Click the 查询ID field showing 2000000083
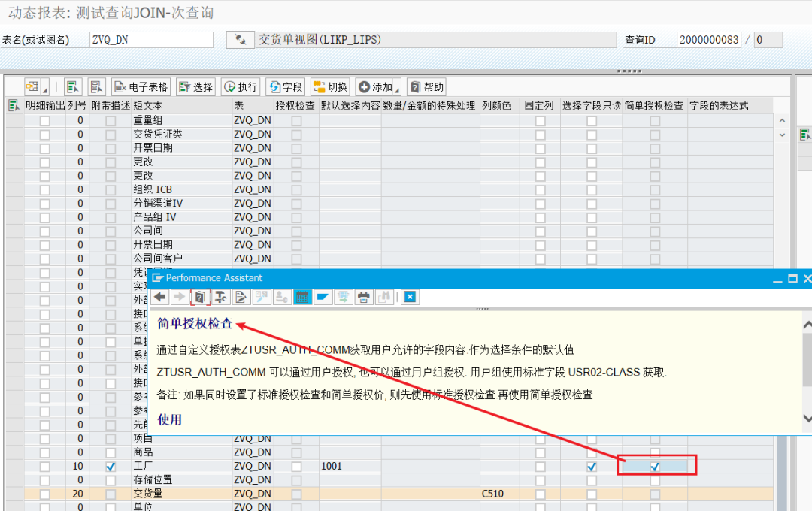The height and width of the screenshot is (511, 812). (708, 40)
